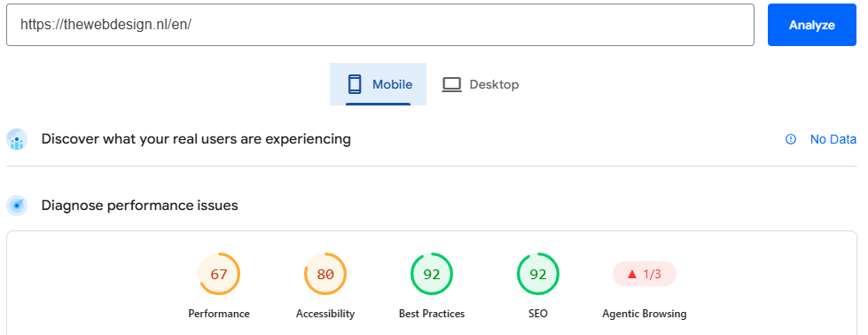Click the Agentic Browsing label
Screen dimensions: 868x335
645,314
